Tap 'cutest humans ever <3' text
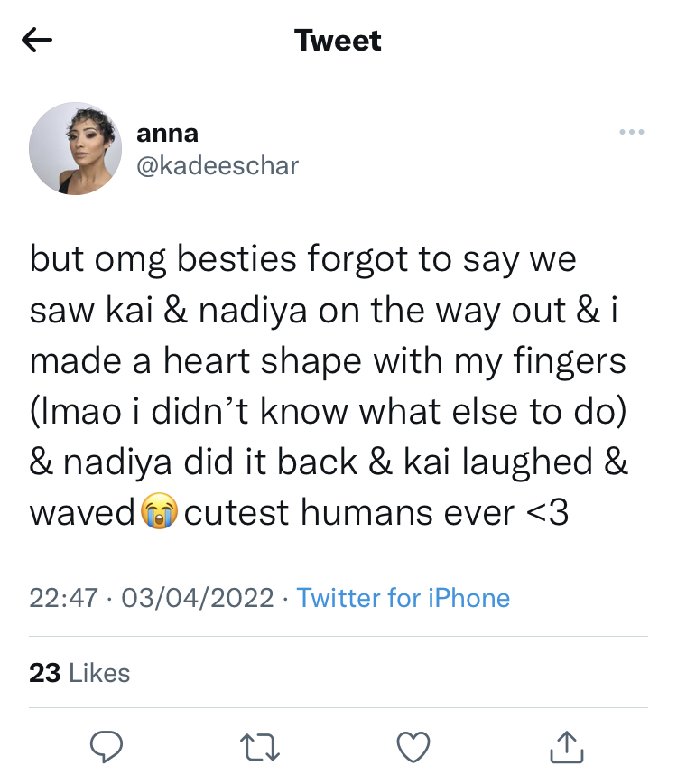Image resolution: width=677 pixels, height=784 pixels. coord(376,513)
